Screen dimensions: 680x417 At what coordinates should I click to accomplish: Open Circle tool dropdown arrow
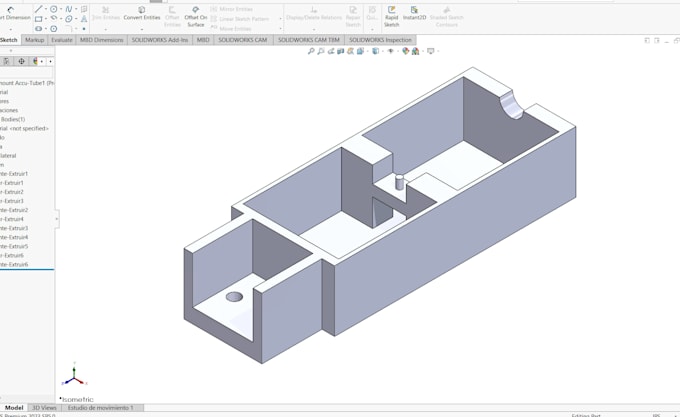tap(61, 9)
